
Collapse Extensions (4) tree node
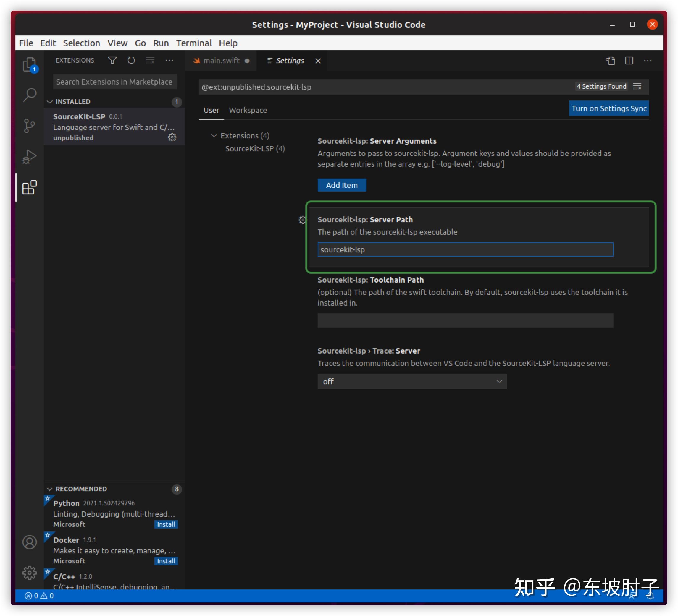(214, 136)
